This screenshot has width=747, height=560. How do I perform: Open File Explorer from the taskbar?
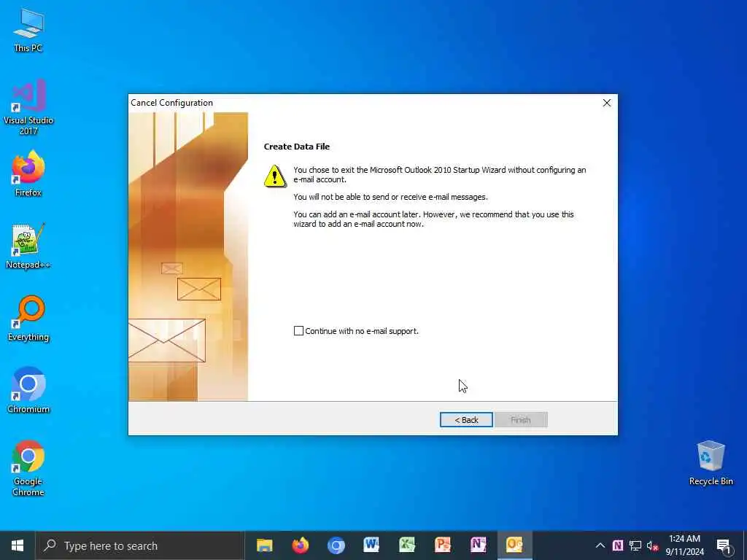pos(264,545)
